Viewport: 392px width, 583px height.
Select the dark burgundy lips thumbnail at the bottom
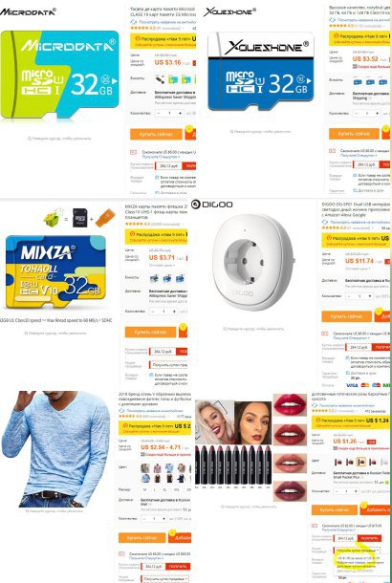coord(290,491)
